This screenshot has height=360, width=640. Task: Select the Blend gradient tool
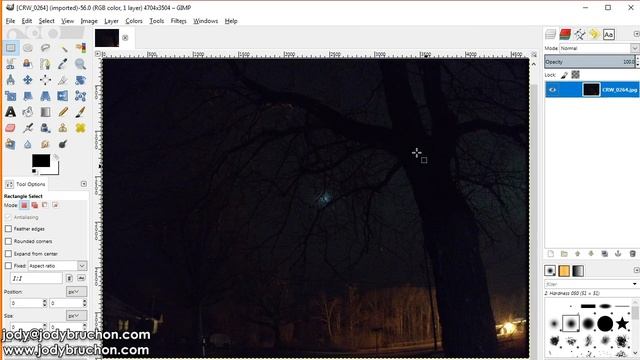click(x=45, y=112)
